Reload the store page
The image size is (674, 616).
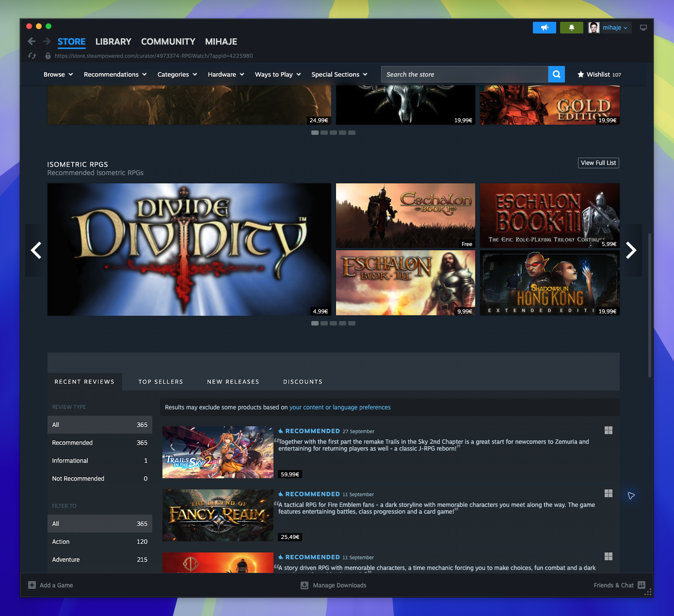[32, 56]
